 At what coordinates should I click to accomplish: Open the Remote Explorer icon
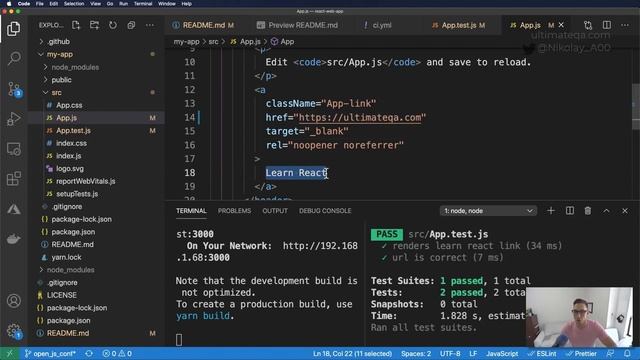click(x=14, y=149)
